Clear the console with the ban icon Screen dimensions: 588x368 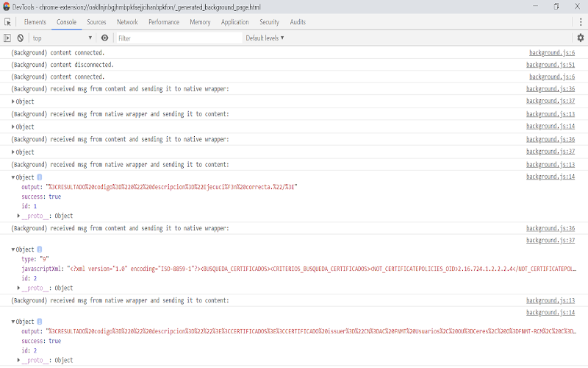(x=21, y=38)
